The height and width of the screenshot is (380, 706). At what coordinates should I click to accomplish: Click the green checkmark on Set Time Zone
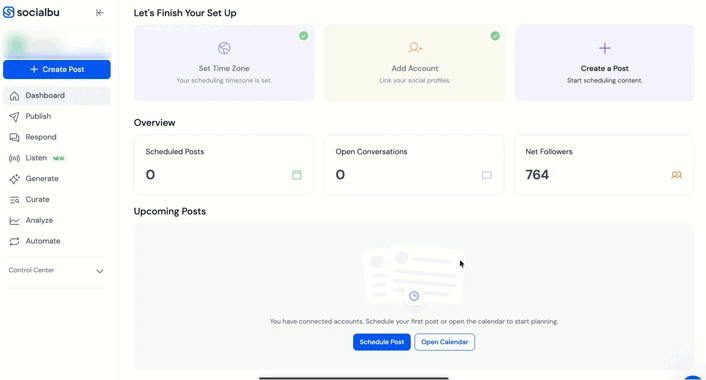point(303,36)
